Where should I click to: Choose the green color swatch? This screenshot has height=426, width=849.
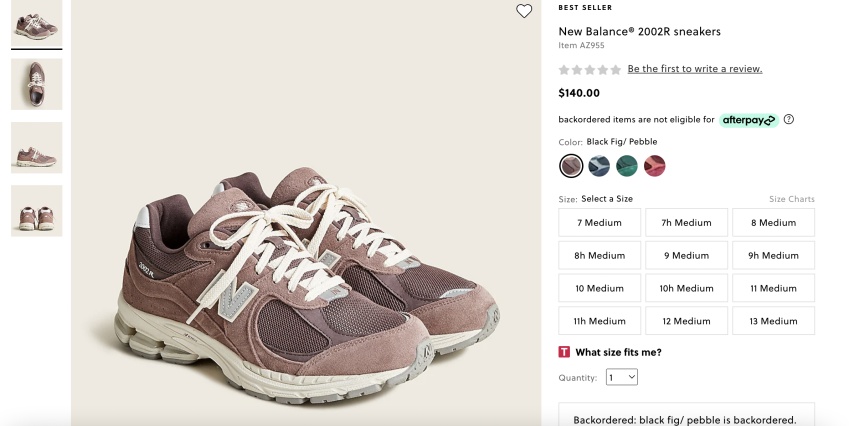(x=627, y=166)
